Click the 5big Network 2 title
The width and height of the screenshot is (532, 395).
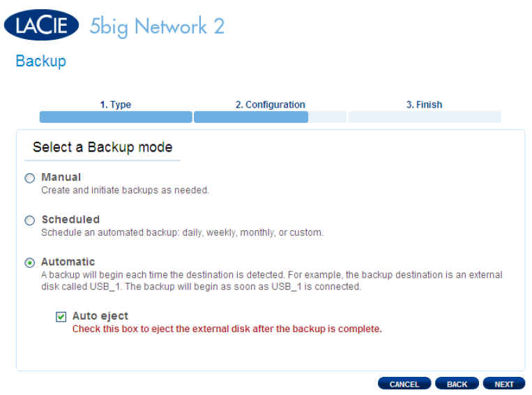pos(157,27)
